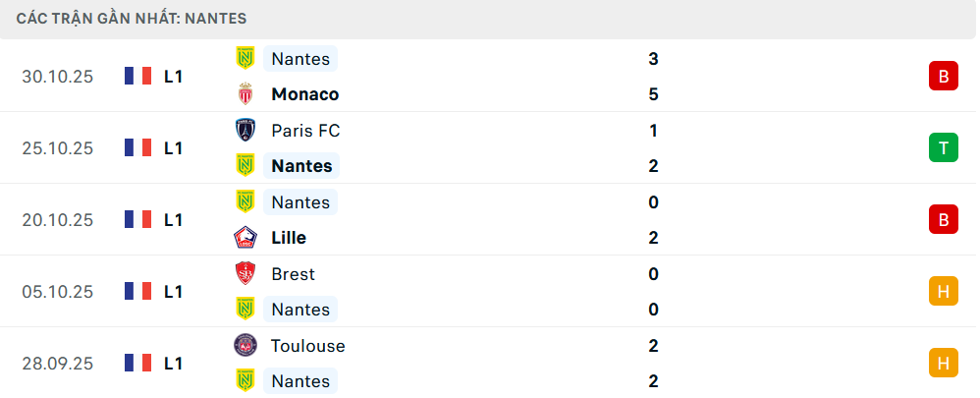
Task: Open the Paris FC team link
Action: [305, 130]
